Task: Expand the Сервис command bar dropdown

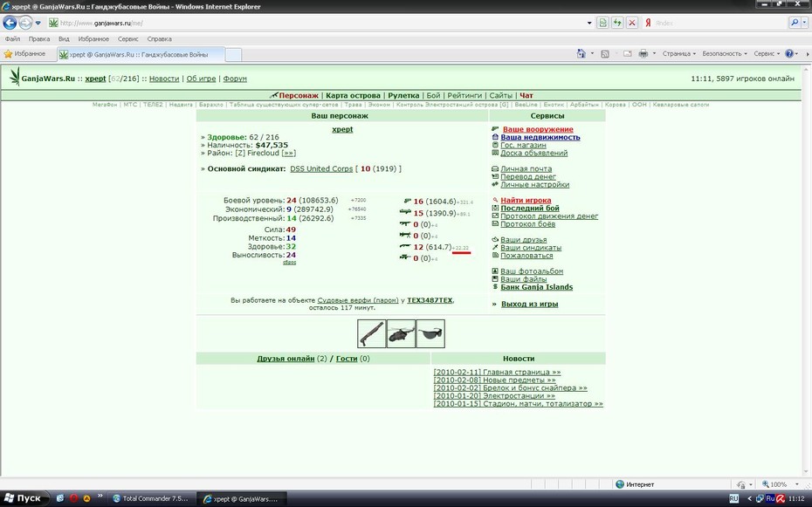Action: click(x=767, y=53)
